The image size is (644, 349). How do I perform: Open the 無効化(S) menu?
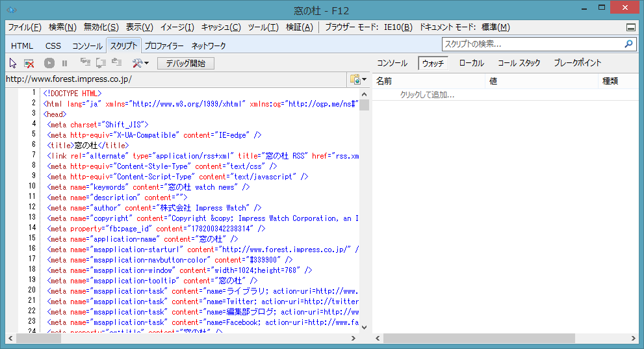pos(101,27)
